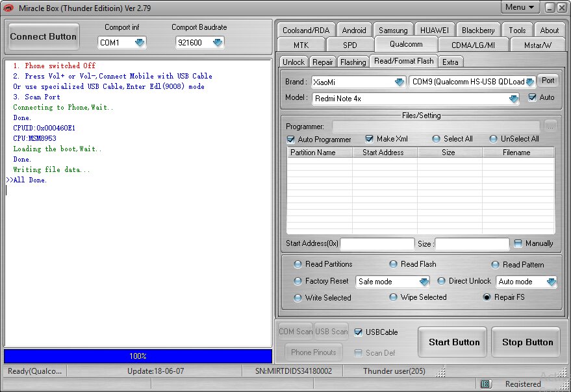Screen dimensions: 571x392
Task: Click the Programmer browse ellipsis button
Action: (x=550, y=127)
